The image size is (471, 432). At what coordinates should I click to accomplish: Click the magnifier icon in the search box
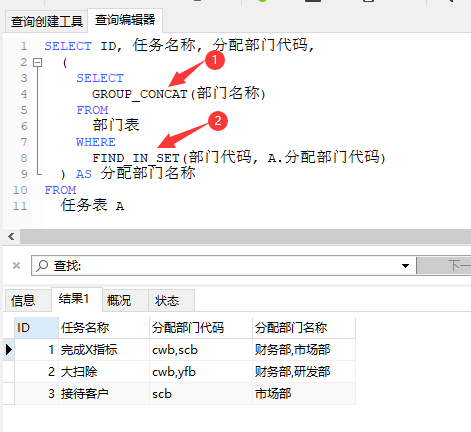pos(42,266)
